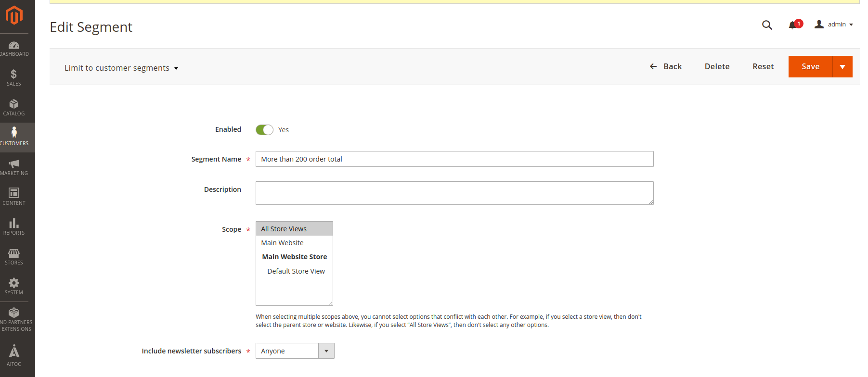Screen dimensions: 868x377
Task: Open the admin account dropdown
Action: click(x=834, y=25)
